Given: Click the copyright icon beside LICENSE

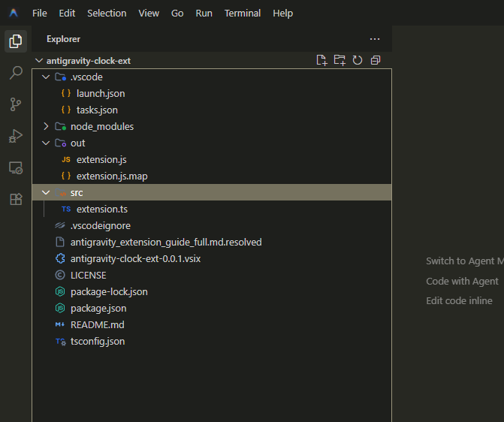Looking at the screenshot, I should point(60,275).
